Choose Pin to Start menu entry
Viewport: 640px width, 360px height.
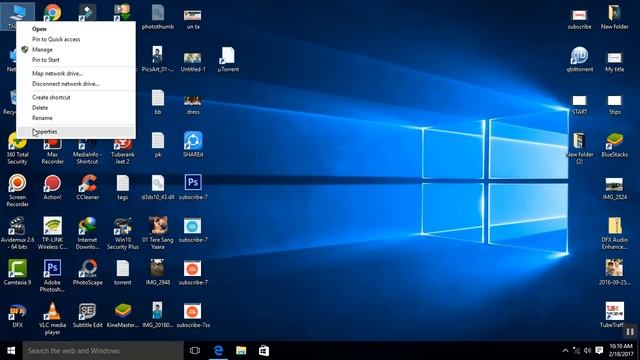pos(76,60)
